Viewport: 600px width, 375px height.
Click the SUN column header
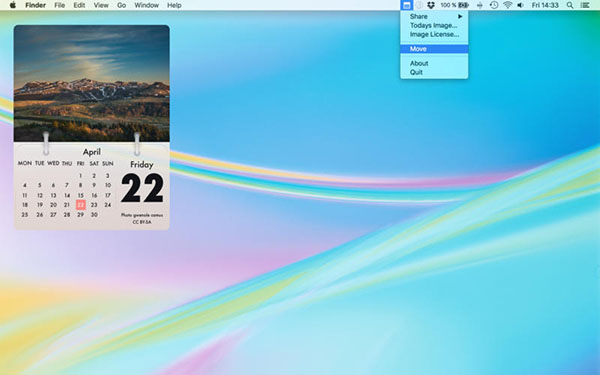click(108, 163)
